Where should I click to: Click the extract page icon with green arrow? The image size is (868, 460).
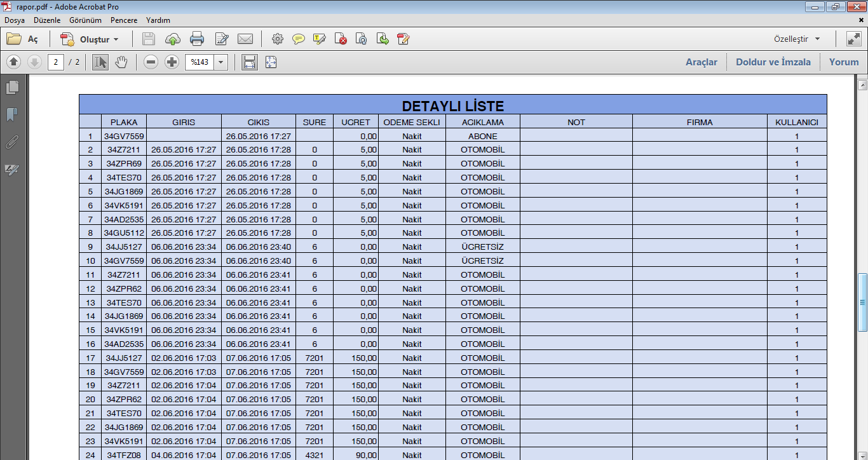point(382,39)
